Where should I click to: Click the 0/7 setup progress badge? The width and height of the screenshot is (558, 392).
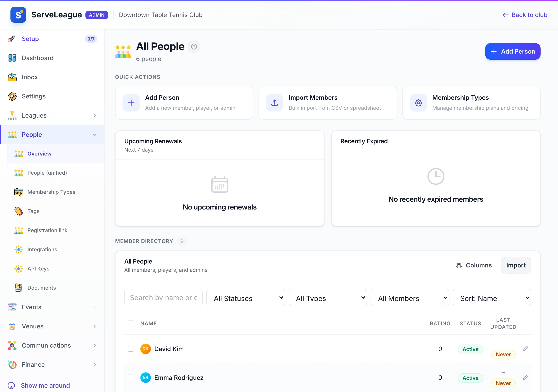pos(91,39)
